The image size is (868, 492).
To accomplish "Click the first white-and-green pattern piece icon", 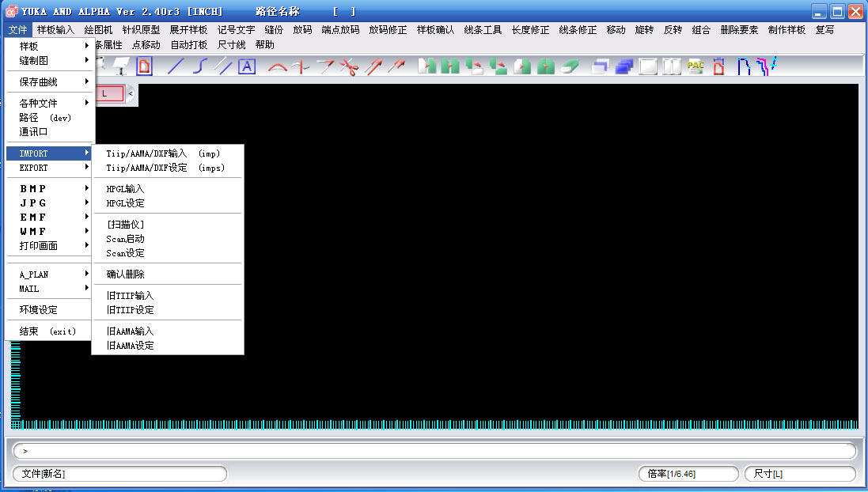I will pyautogui.click(x=426, y=66).
